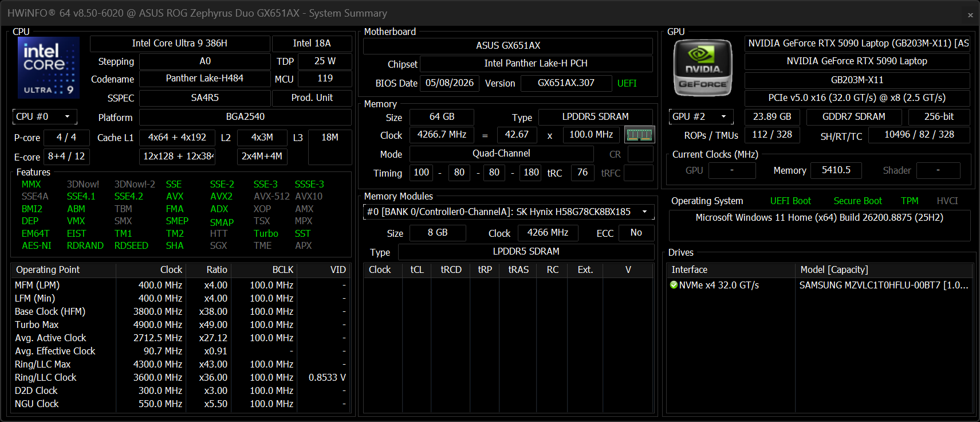Click the module Clock 4266 MHz field
Image resolution: width=980 pixels, height=422 pixels.
pyautogui.click(x=548, y=233)
